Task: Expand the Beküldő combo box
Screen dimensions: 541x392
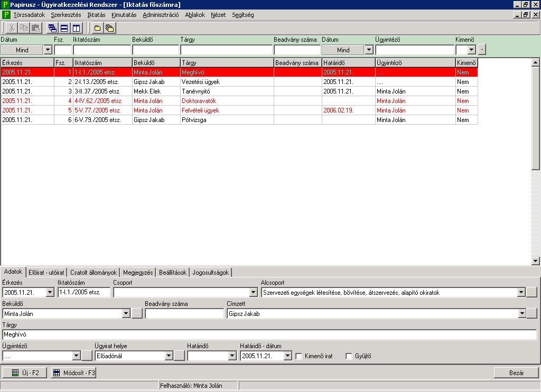Action: point(126,314)
